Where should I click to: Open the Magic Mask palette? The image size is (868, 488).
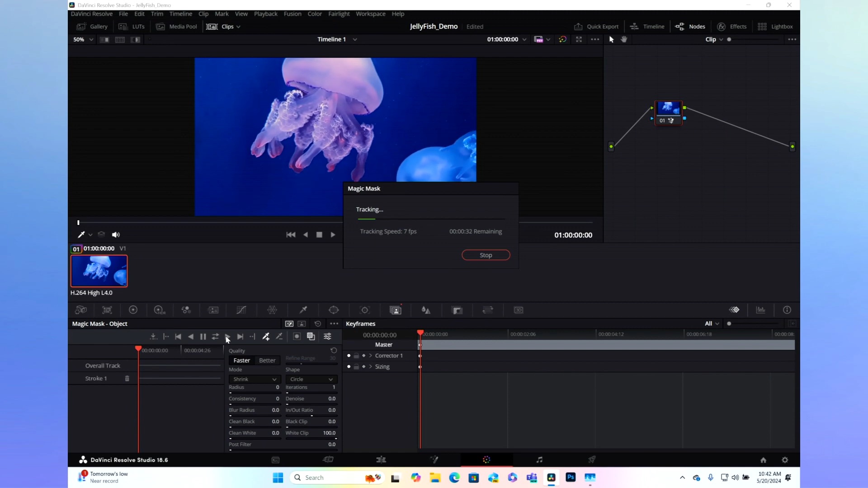pyautogui.click(x=396, y=310)
